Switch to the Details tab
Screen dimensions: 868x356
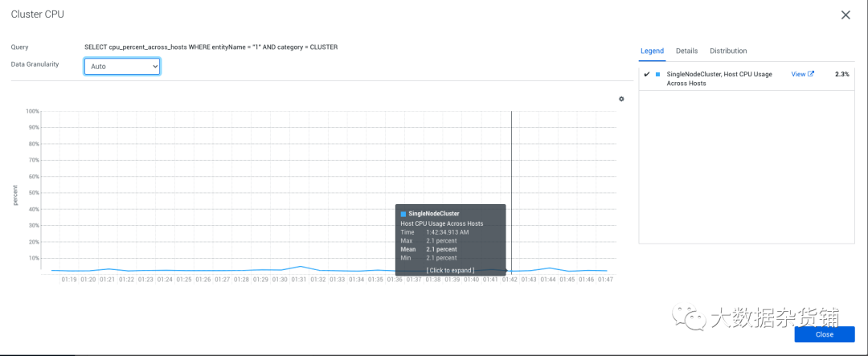tap(686, 51)
